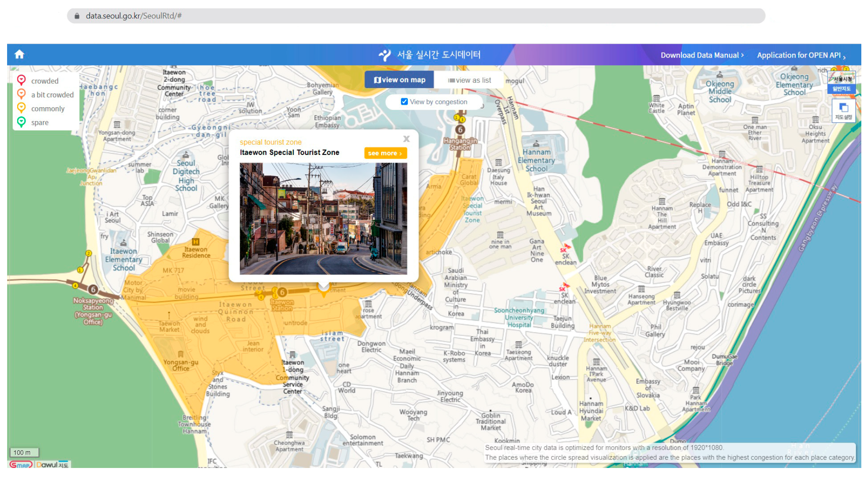Click the browser address bar
Viewport: 868px width, 478px height.
point(415,16)
